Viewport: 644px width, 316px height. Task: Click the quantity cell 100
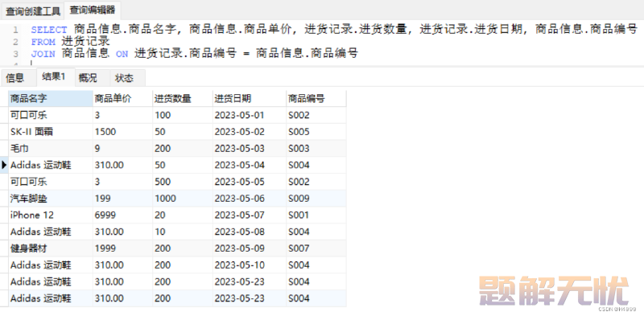183,115
